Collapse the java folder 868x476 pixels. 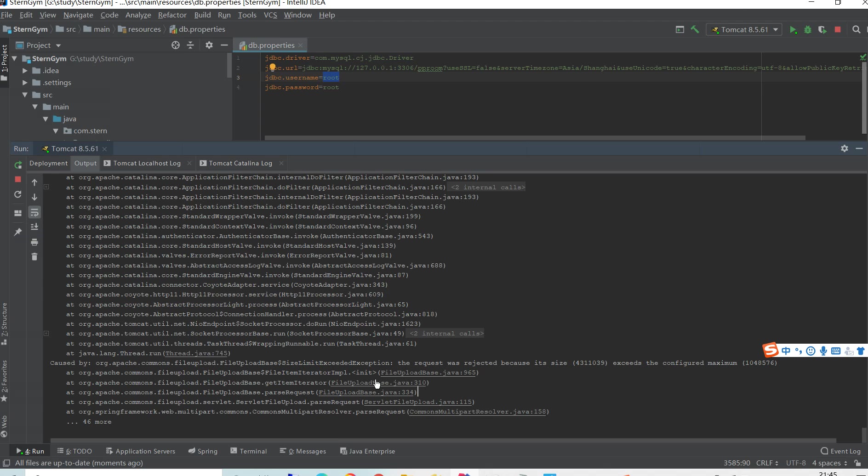(x=46, y=119)
